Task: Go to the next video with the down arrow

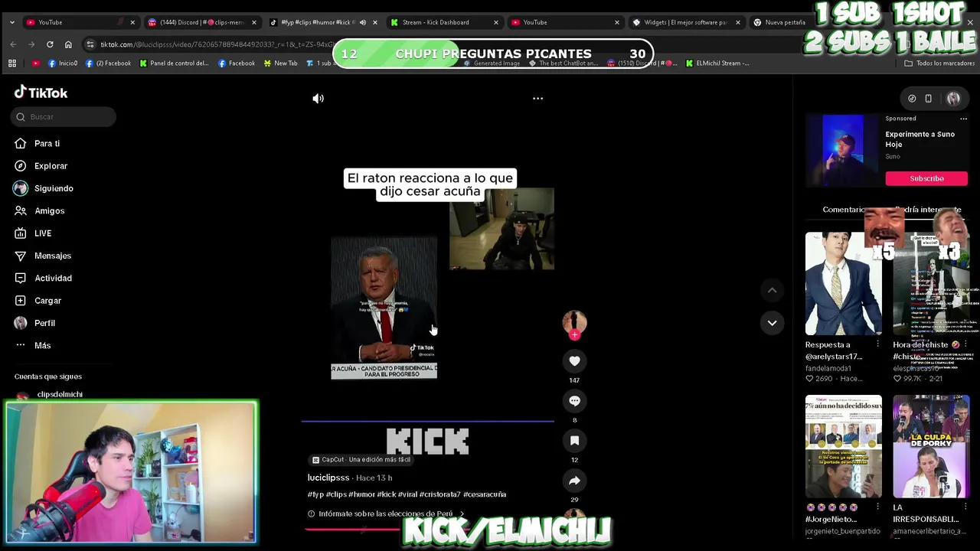Action: point(772,323)
